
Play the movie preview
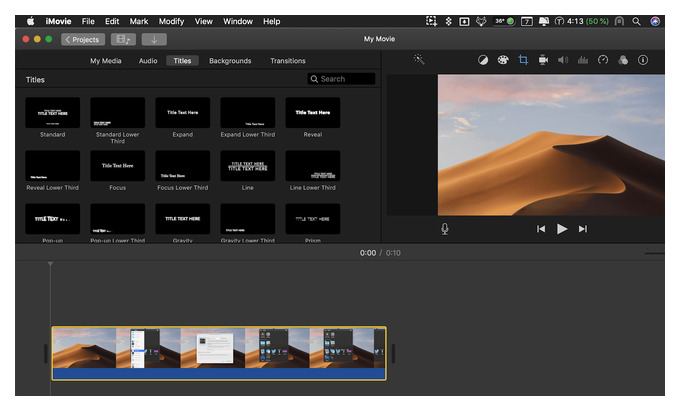[x=562, y=229]
